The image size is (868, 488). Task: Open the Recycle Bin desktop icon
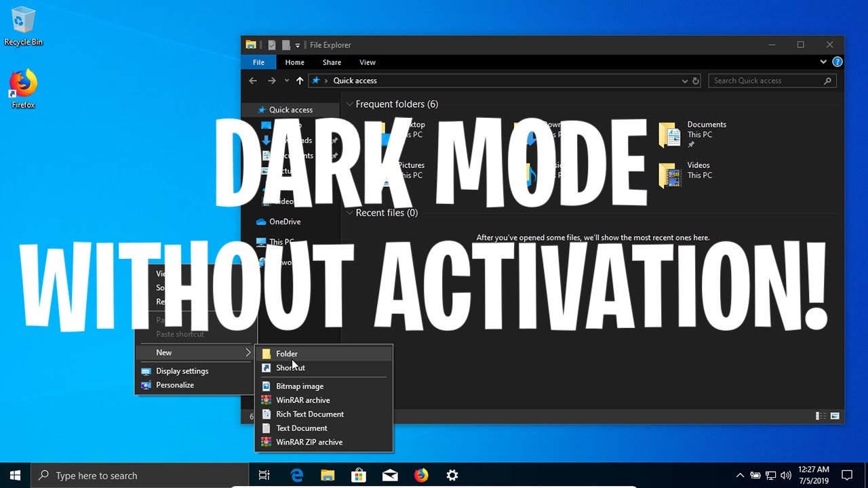coord(23,26)
